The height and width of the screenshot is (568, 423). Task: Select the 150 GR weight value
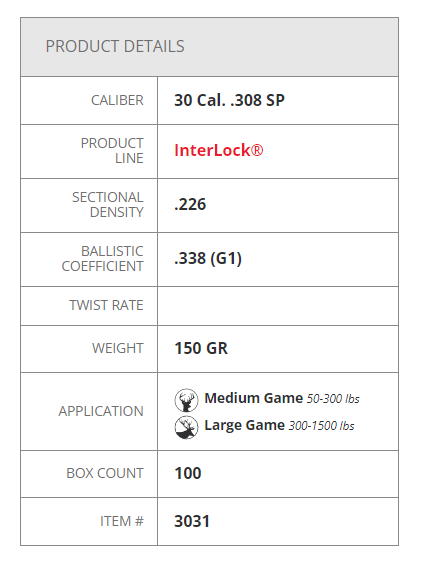[x=201, y=348]
